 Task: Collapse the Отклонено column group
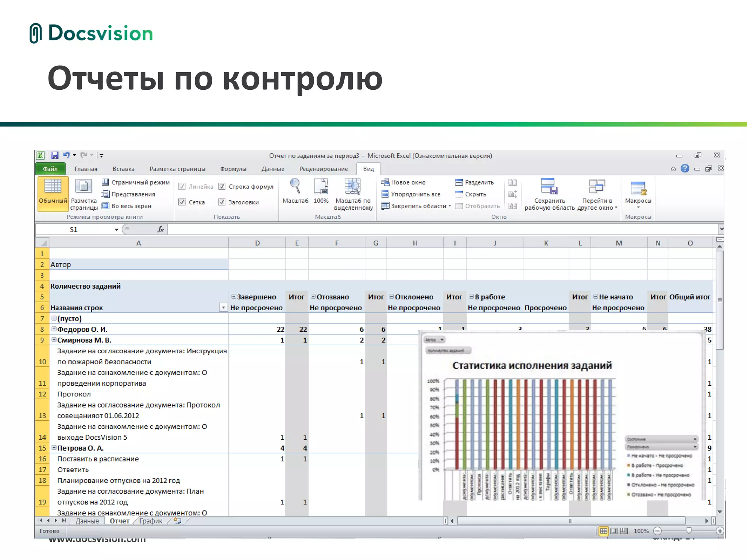(391, 296)
